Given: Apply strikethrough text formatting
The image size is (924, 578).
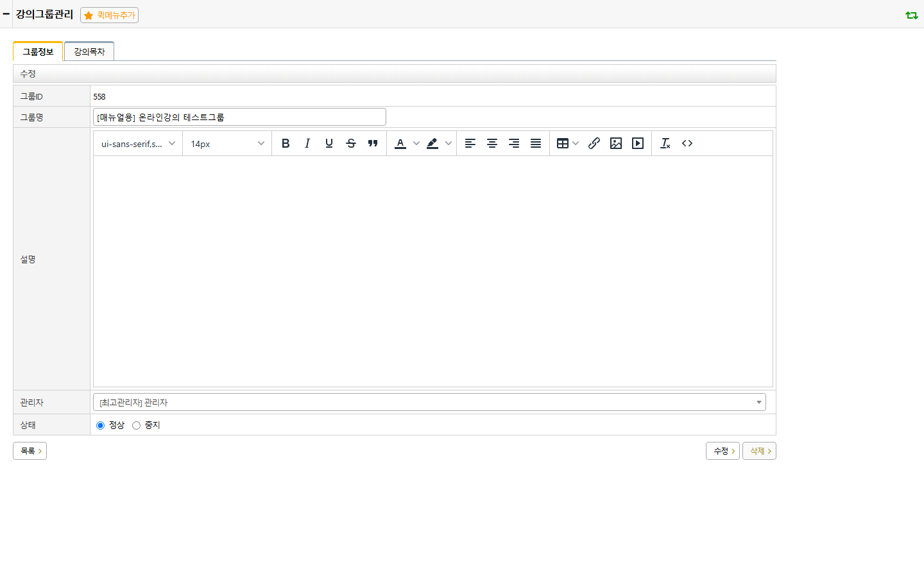Looking at the screenshot, I should (x=351, y=143).
